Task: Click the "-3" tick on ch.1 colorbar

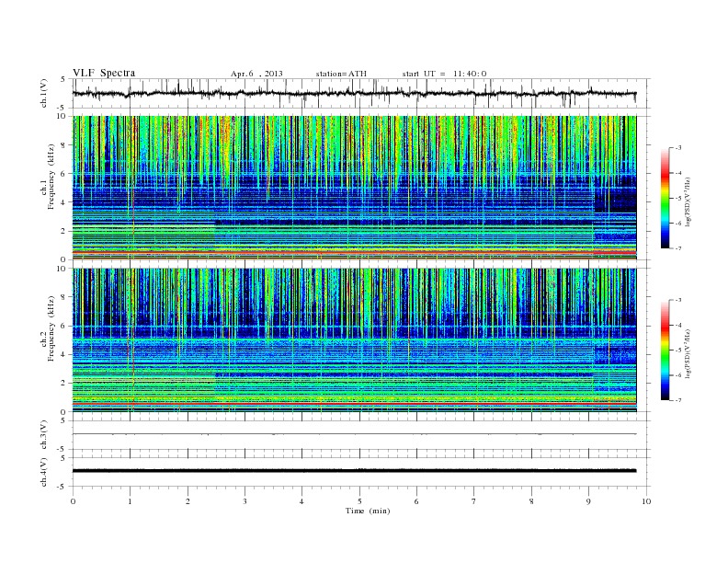Action: (678, 148)
